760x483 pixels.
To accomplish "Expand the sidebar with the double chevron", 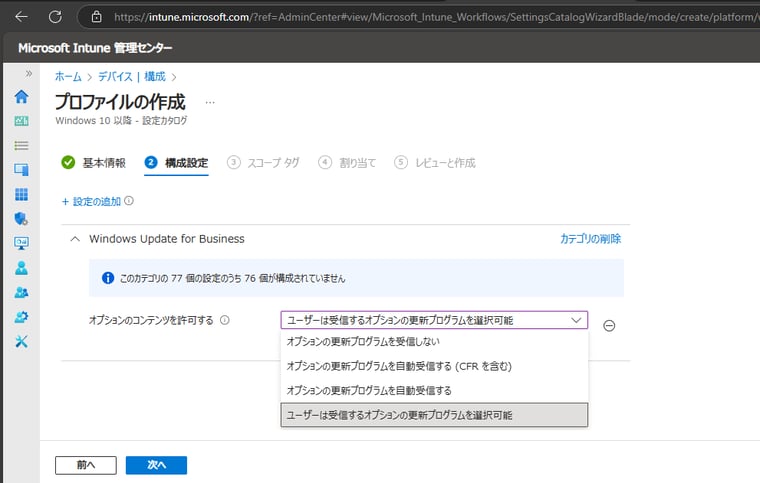I will point(29,74).
